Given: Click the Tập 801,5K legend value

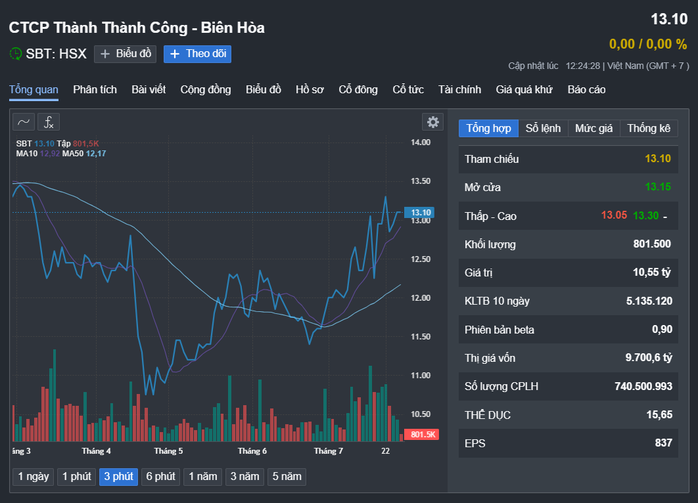Looking at the screenshot, I should 78,143.
